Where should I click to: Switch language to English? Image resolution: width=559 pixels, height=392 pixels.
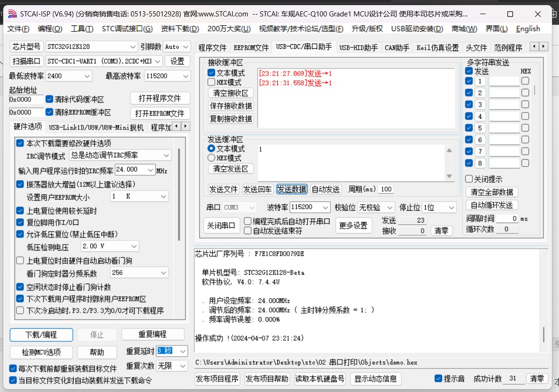(x=528, y=29)
